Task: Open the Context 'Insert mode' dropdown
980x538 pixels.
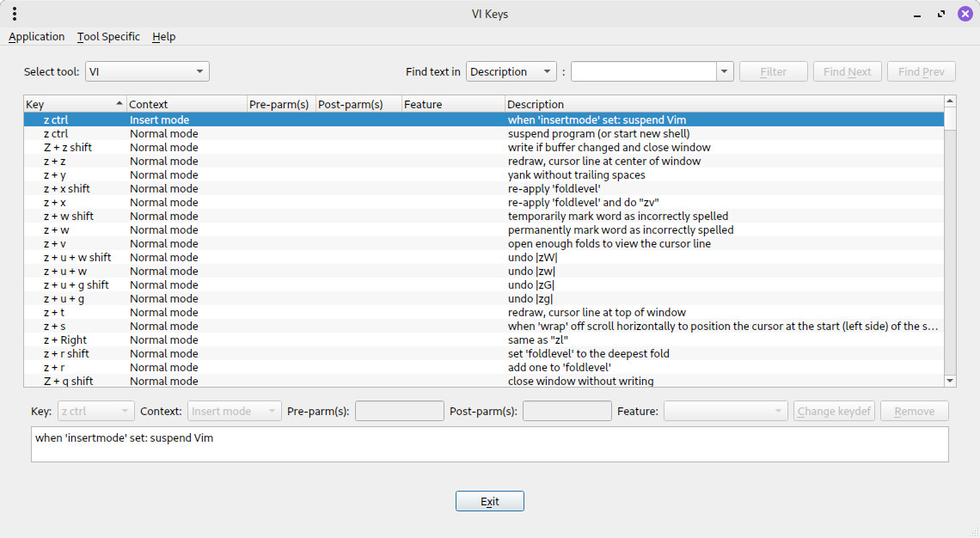Action: (x=235, y=411)
